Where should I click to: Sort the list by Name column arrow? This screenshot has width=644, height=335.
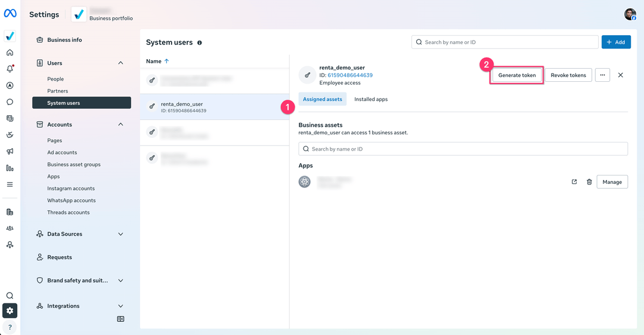point(167,61)
